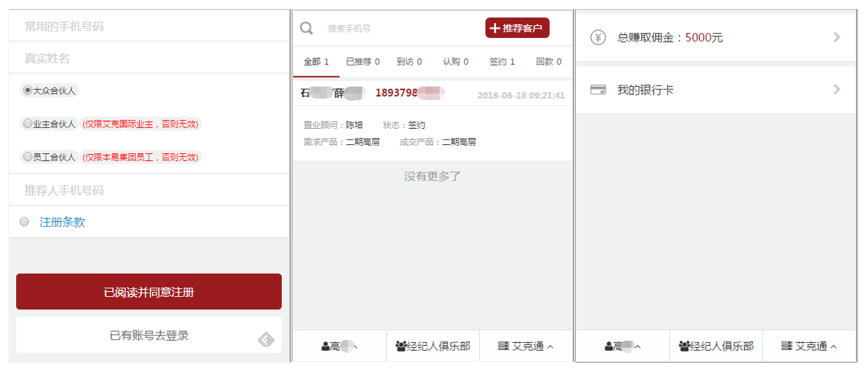Screen dimensions: 868x371
Task: Open the 到访 tab
Action: [409, 62]
